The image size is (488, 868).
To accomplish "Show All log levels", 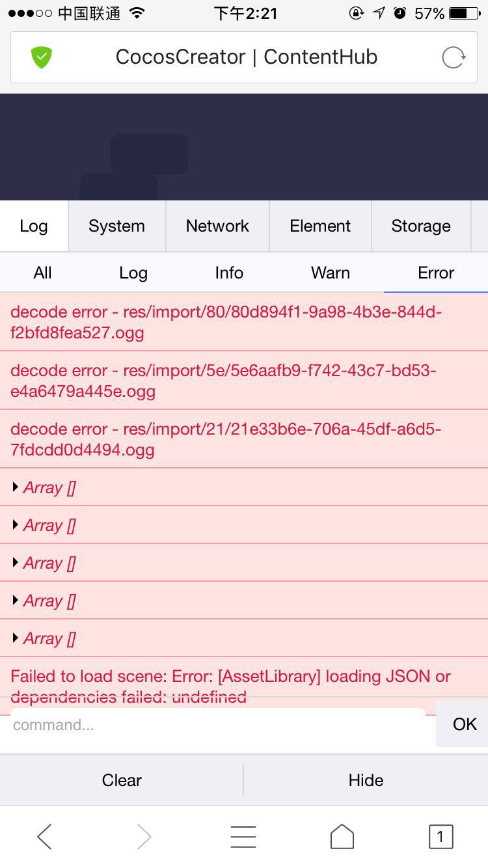I will pyautogui.click(x=42, y=273).
